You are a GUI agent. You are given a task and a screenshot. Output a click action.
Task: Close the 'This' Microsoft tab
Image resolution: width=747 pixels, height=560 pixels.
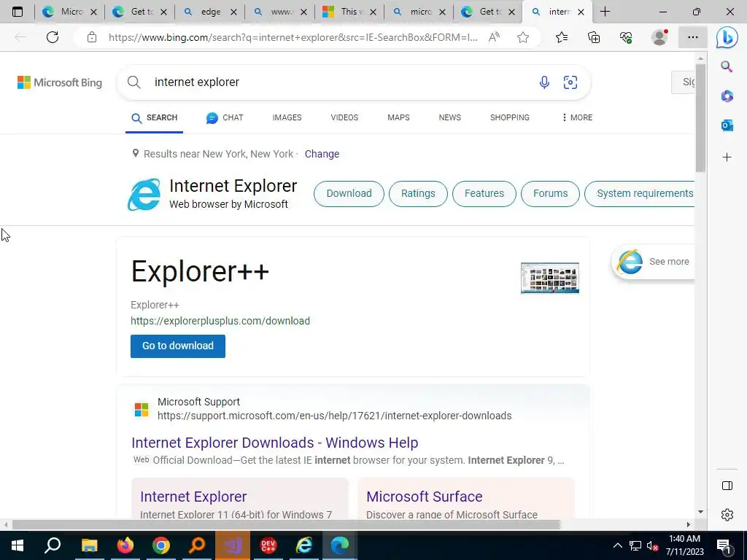373,12
